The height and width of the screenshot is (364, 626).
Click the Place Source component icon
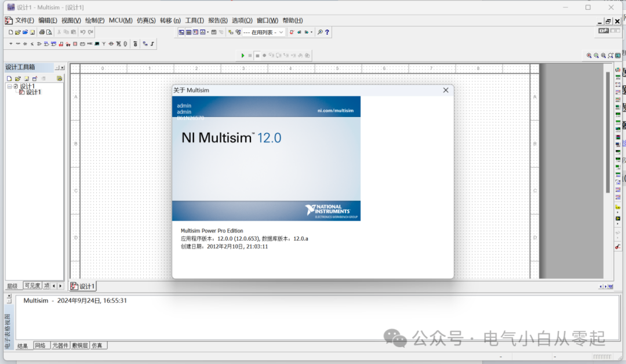click(x=11, y=44)
